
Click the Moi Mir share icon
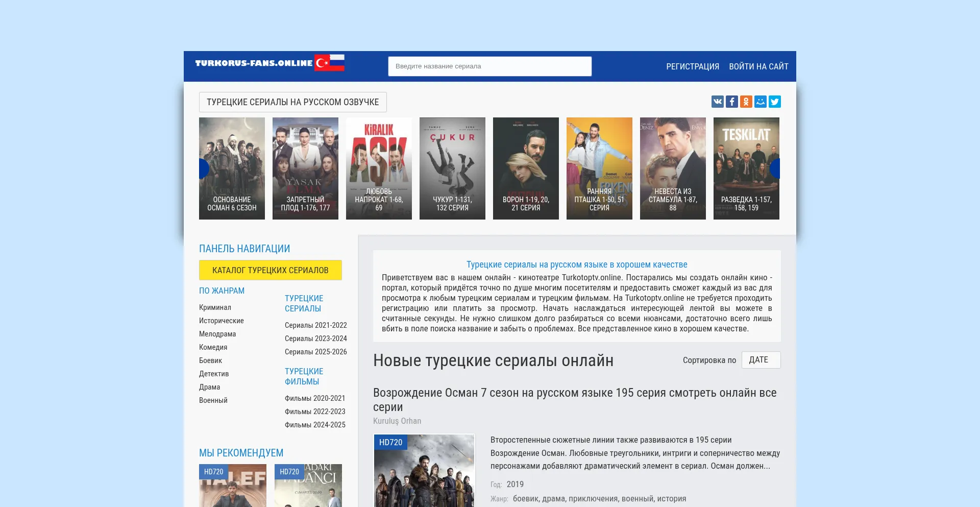[760, 102]
